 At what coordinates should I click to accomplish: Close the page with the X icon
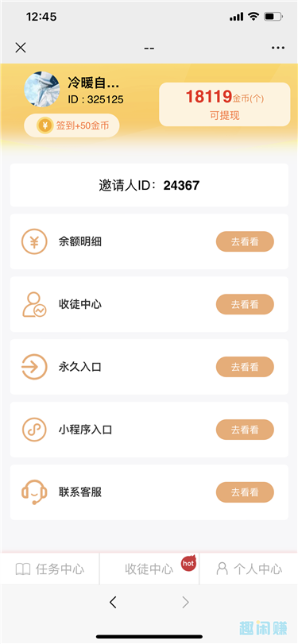(x=21, y=48)
